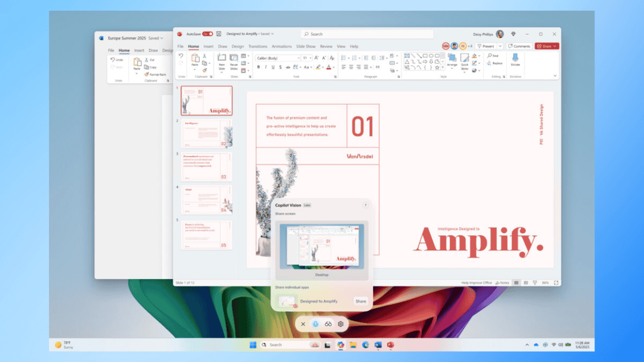This screenshot has height=362, width=644.
Task: Insert a New Slide
Action: pyautogui.click(x=222, y=61)
